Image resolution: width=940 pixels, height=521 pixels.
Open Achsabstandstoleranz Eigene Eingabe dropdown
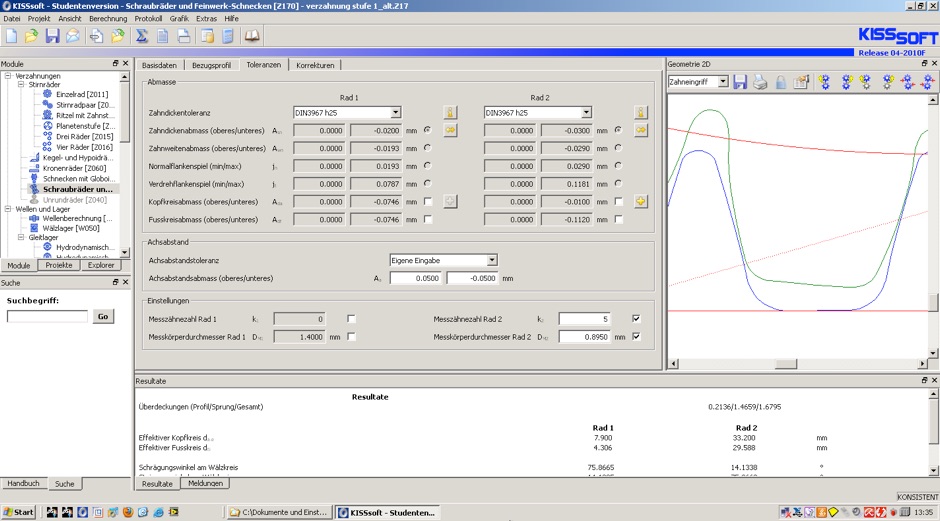[x=492, y=260]
